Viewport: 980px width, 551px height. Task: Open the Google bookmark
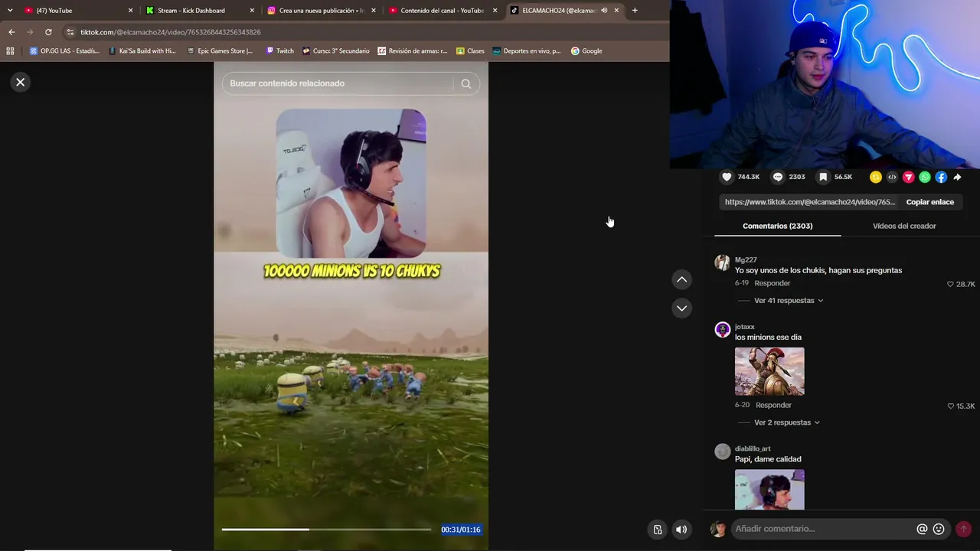pos(586,51)
